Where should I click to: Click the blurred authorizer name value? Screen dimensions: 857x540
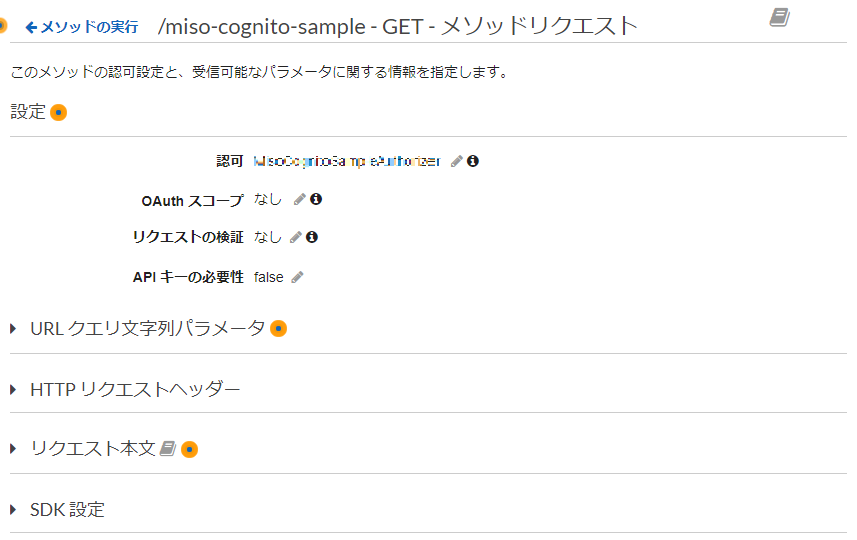coord(346,161)
